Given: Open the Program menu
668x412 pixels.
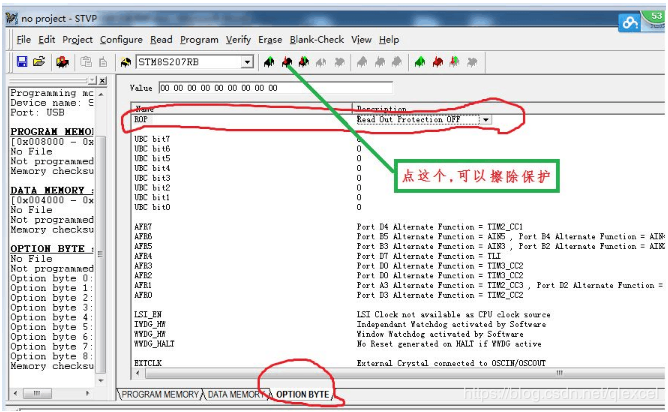Looking at the screenshot, I should (x=199, y=40).
